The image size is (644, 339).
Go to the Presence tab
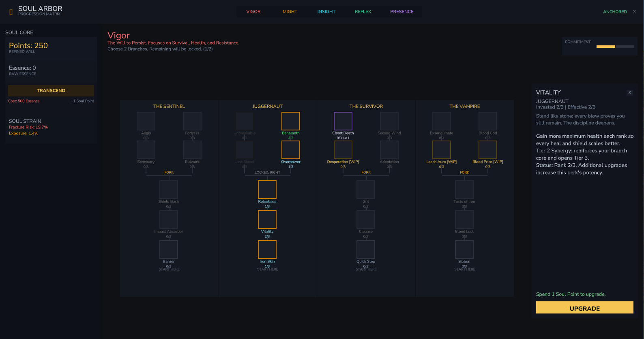(x=402, y=12)
